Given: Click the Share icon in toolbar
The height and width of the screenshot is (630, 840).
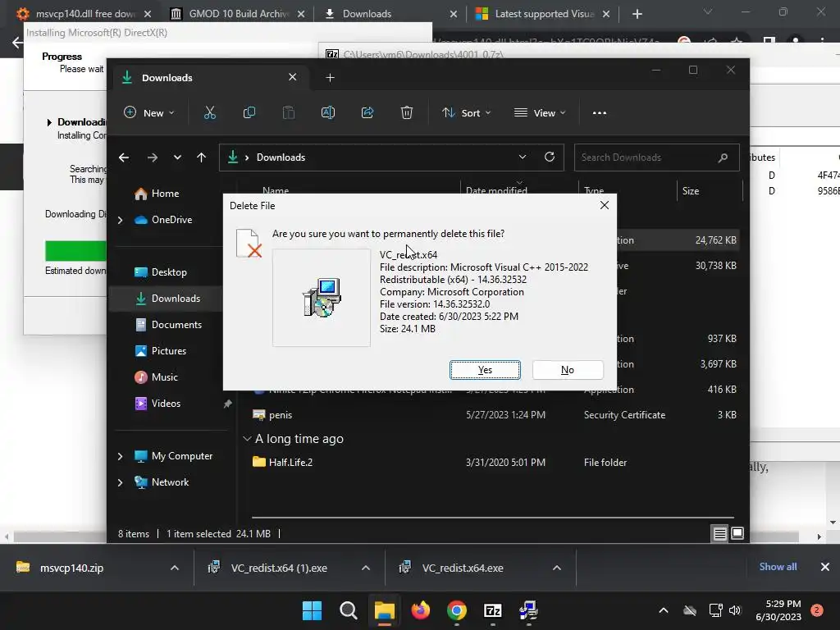Looking at the screenshot, I should pos(367,113).
